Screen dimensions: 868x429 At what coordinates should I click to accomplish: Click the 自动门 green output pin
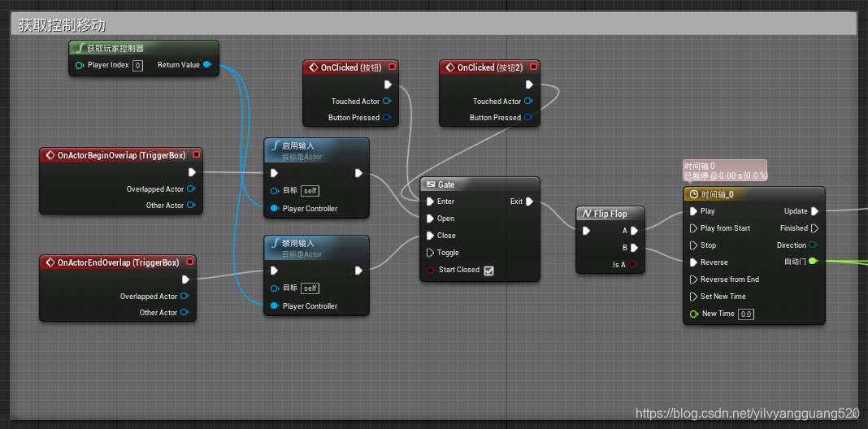click(x=814, y=261)
